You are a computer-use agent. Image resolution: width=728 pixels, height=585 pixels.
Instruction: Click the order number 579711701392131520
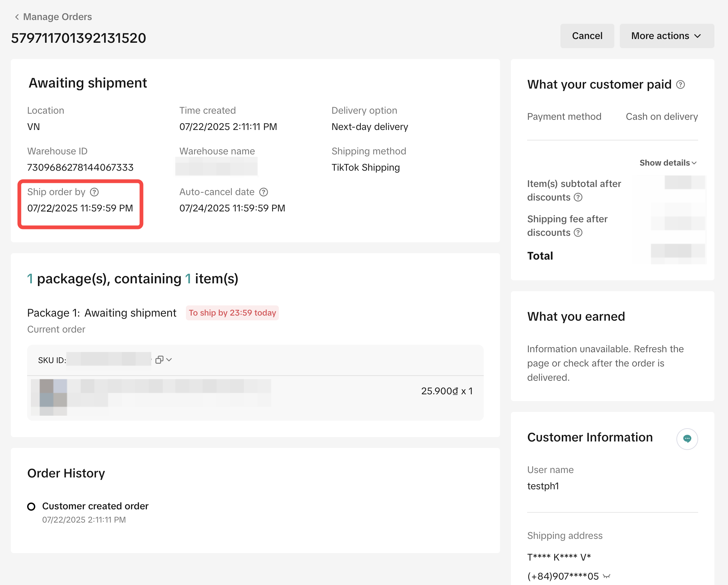click(78, 38)
